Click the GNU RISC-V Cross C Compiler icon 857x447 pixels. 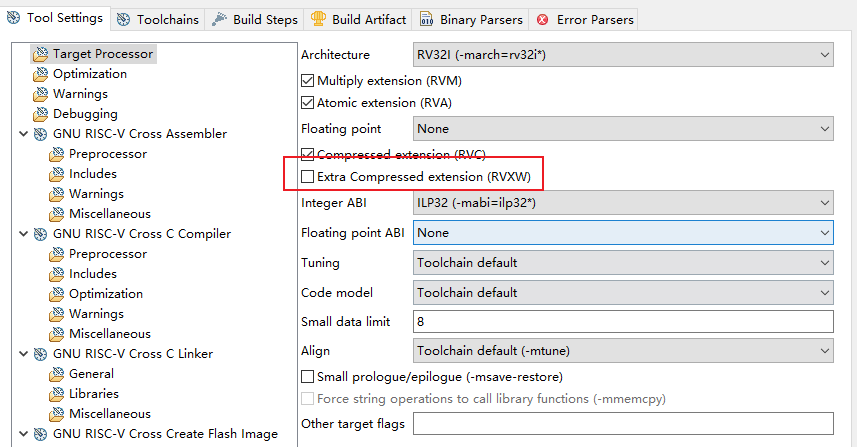(40, 234)
